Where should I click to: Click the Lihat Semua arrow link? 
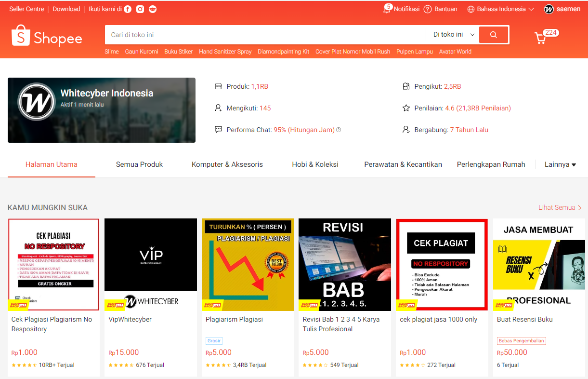pos(560,207)
